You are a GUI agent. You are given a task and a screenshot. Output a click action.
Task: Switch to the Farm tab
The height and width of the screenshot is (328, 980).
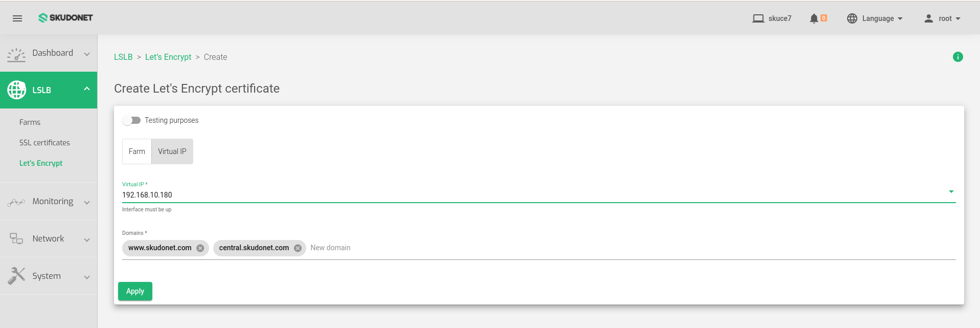[136, 151]
